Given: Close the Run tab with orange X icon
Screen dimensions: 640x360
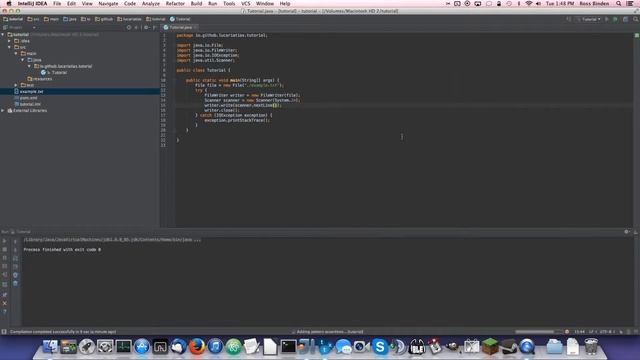Looking at the screenshot, I should tap(5, 303).
